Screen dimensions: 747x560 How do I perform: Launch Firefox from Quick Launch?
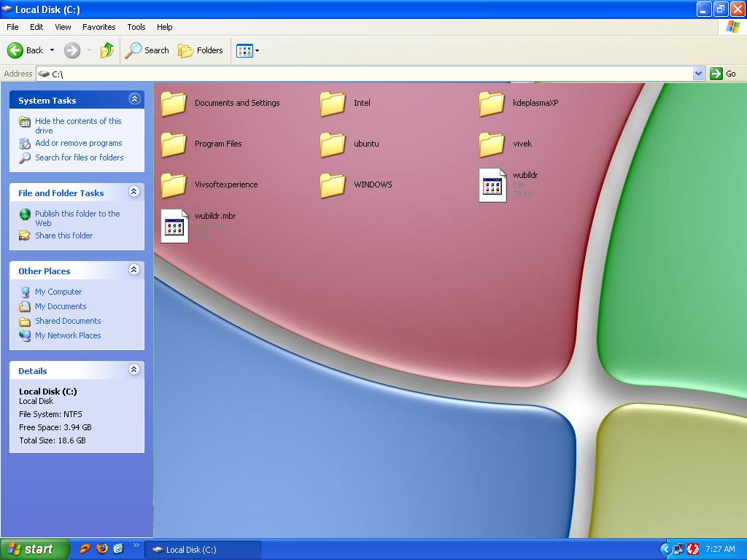click(x=102, y=549)
